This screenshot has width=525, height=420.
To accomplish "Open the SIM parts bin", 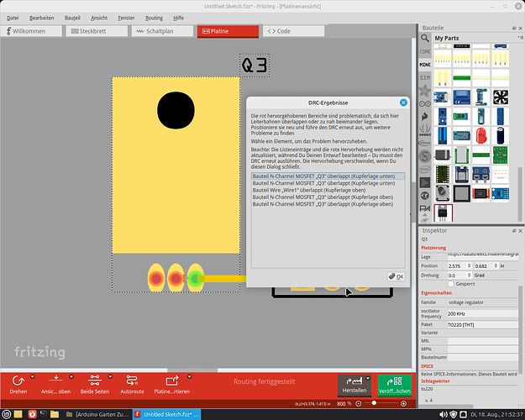I will 425,78.
